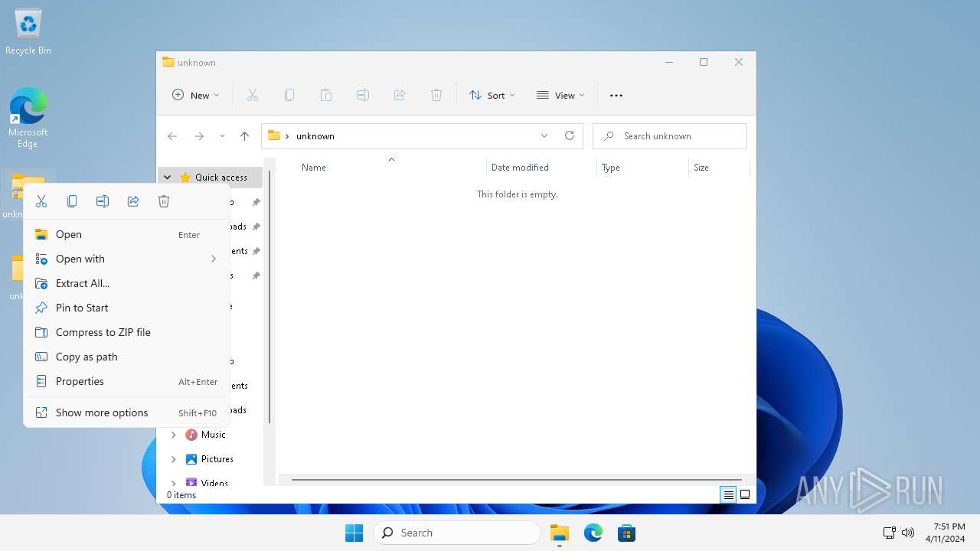Open Microsoft Store from the taskbar
Image resolution: width=980 pixels, height=551 pixels.
627,533
